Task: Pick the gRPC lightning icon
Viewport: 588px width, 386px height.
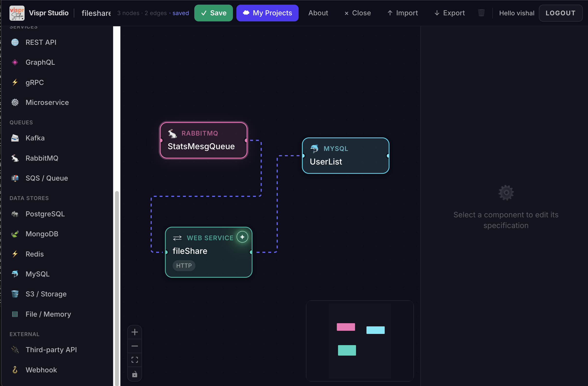Action: click(15, 82)
